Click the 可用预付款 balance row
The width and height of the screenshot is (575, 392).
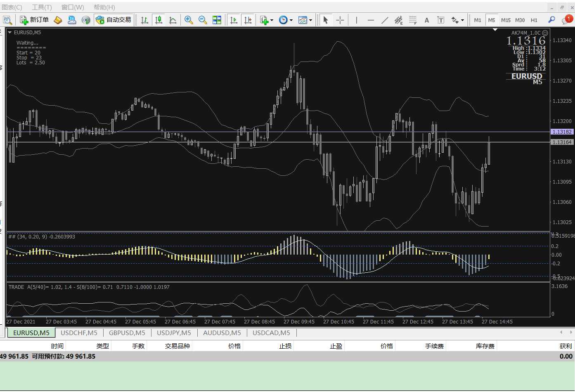(287, 357)
